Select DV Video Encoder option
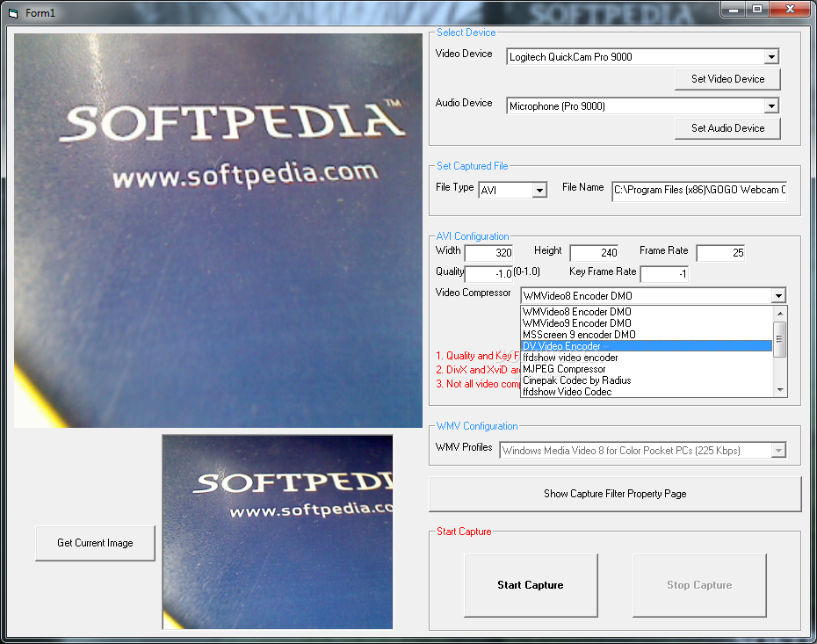Screen dimensions: 817x644 tap(647, 346)
